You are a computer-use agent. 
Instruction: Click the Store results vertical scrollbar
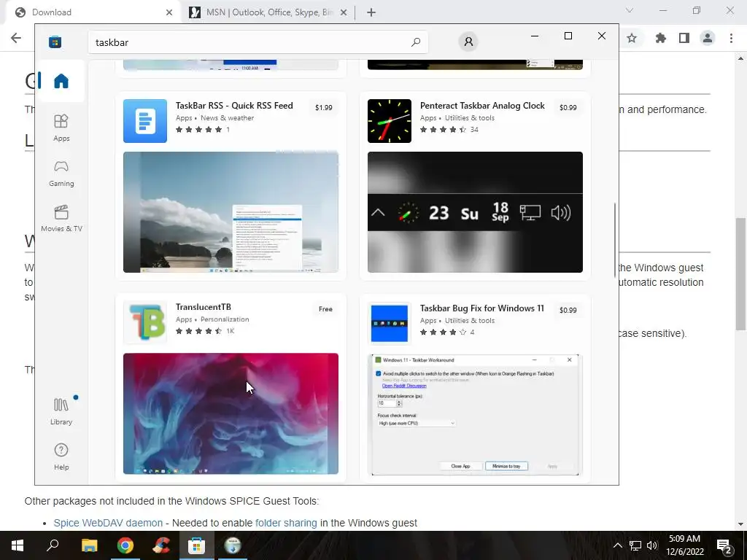[614, 241]
